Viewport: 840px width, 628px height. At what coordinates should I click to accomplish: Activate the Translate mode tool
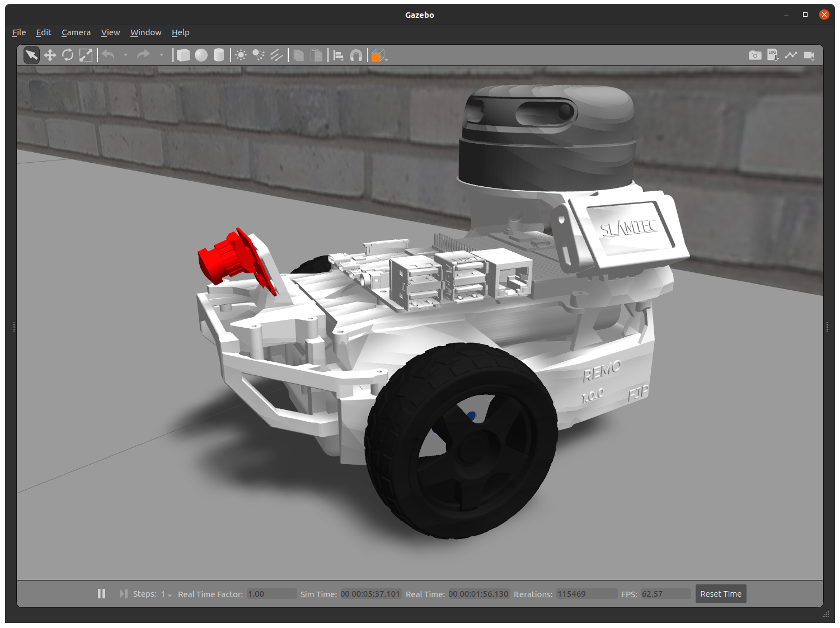50,55
